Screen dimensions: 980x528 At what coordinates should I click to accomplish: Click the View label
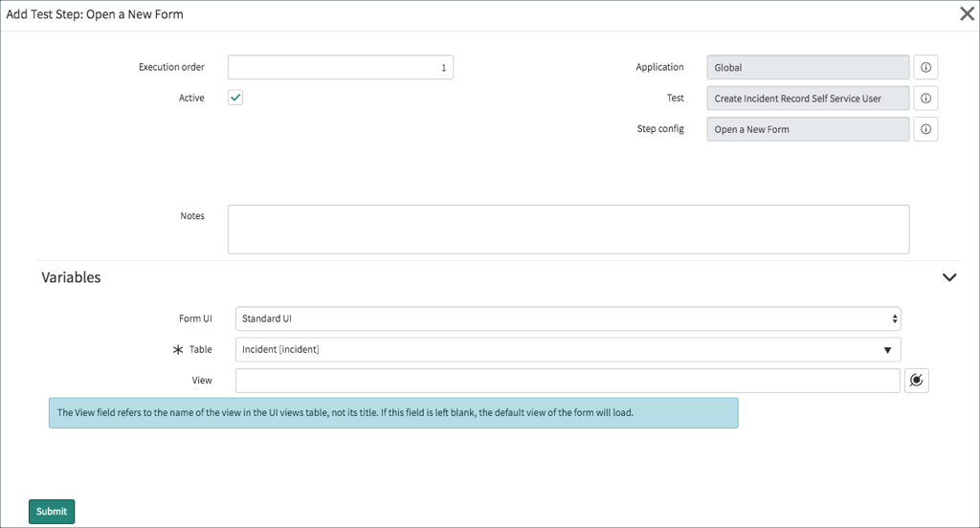pos(201,381)
